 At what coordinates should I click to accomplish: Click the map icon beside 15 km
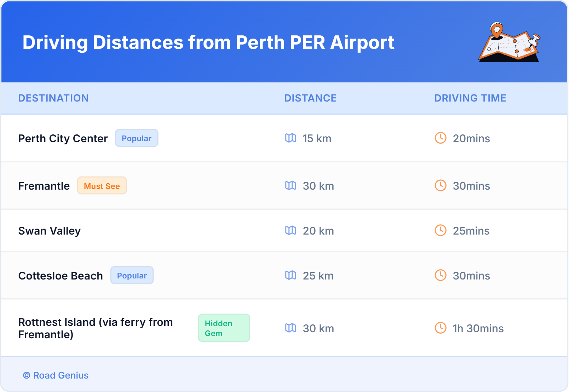tap(291, 138)
